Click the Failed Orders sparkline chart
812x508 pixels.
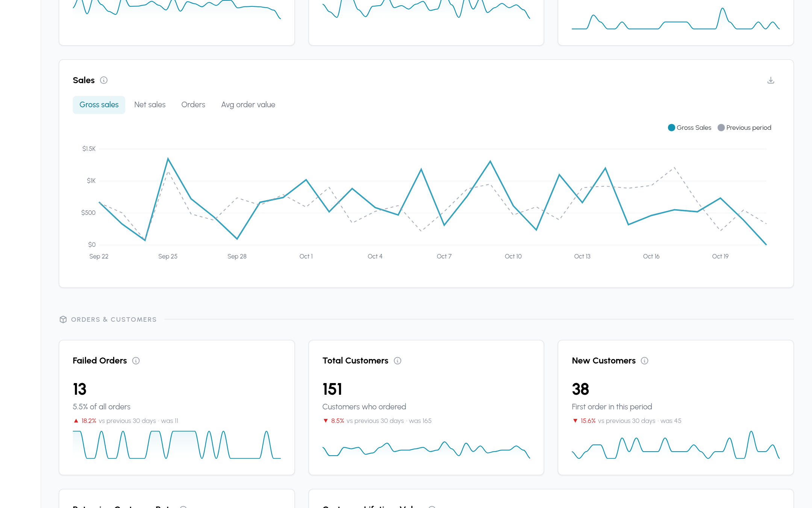click(x=177, y=444)
